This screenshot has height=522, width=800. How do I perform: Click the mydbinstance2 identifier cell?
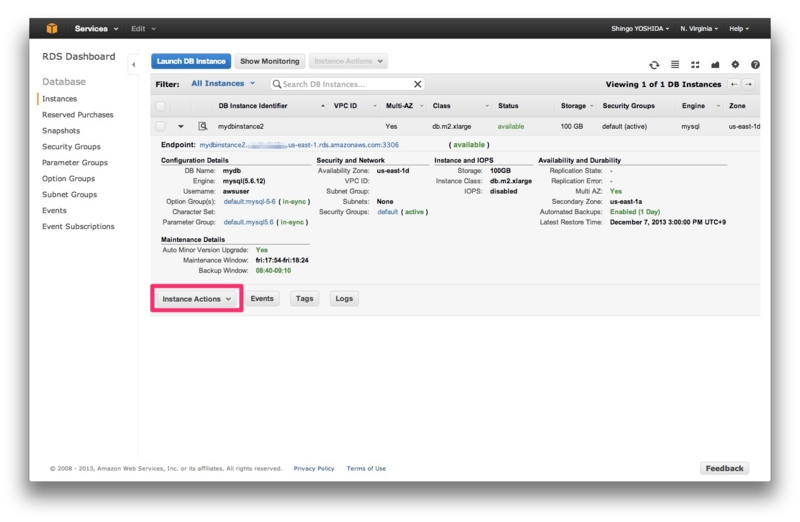click(x=241, y=126)
